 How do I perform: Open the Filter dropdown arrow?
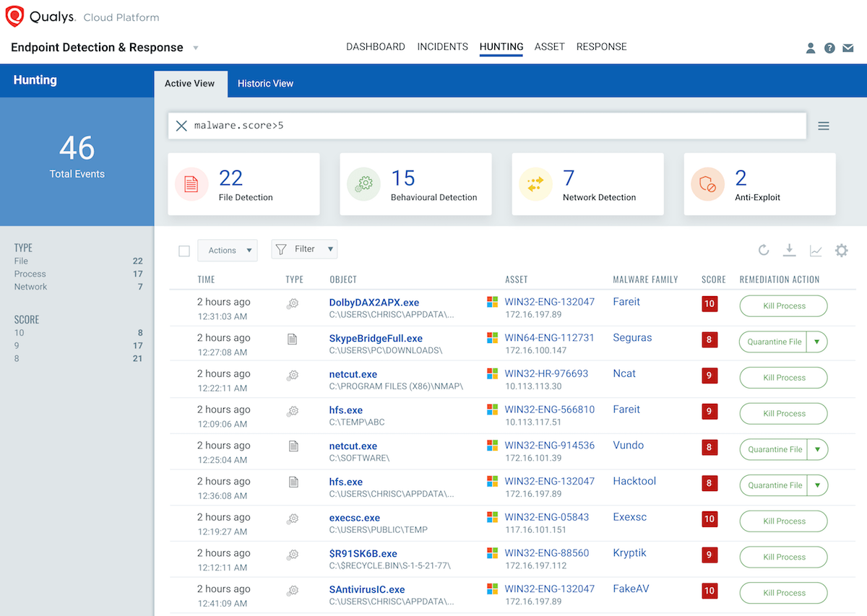(330, 249)
